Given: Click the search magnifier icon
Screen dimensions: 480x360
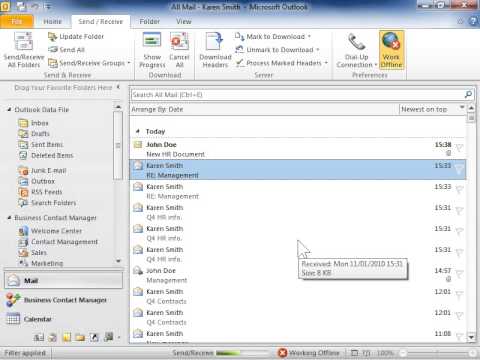Looking at the screenshot, I should pos(468,95).
